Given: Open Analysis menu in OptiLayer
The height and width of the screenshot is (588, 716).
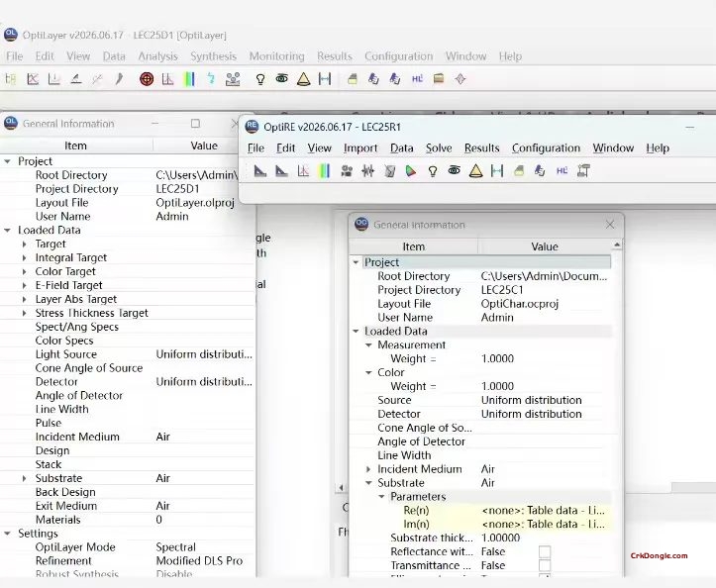Looking at the screenshot, I should tap(158, 56).
